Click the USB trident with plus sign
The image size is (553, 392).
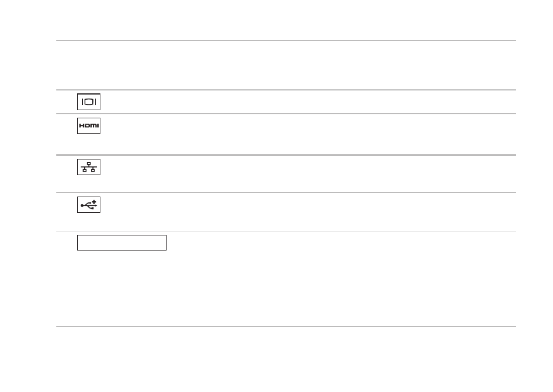[x=89, y=205]
